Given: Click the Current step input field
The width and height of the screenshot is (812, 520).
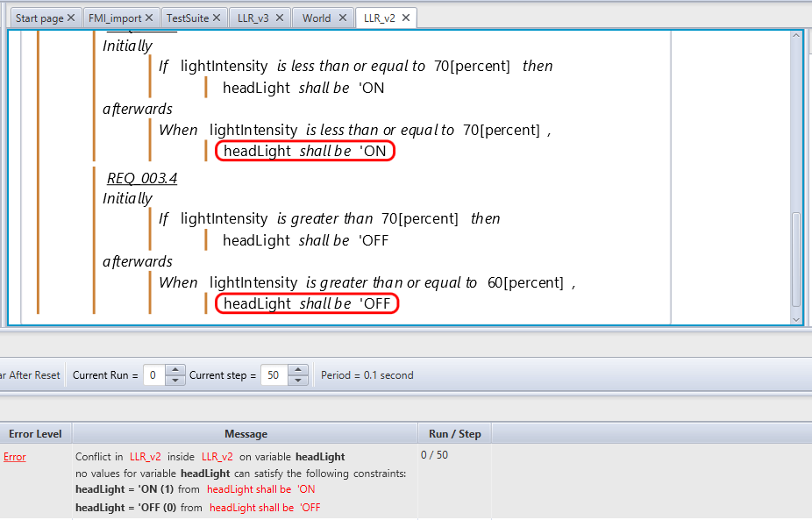Looking at the screenshot, I should [x=274, y=375].
